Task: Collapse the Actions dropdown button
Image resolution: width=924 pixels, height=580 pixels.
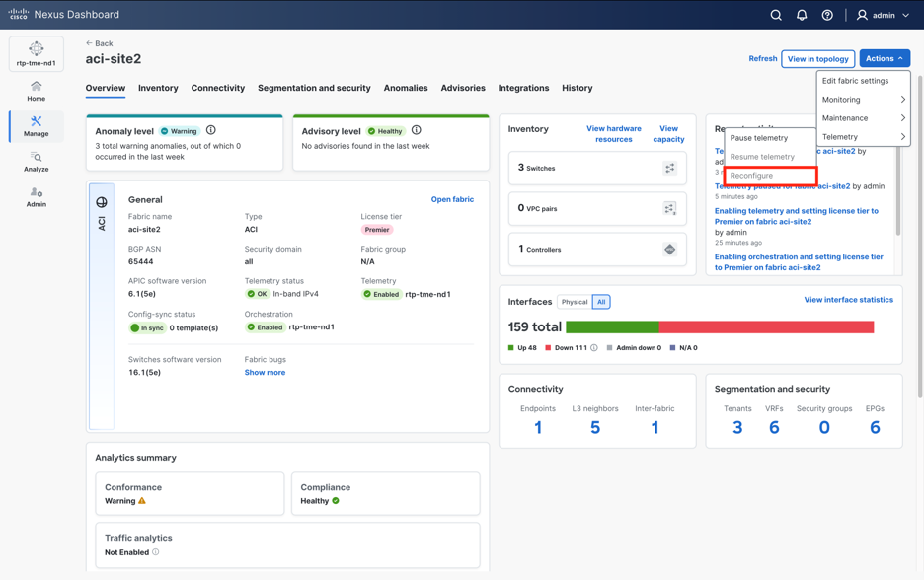Action: [x=885, y=58]
